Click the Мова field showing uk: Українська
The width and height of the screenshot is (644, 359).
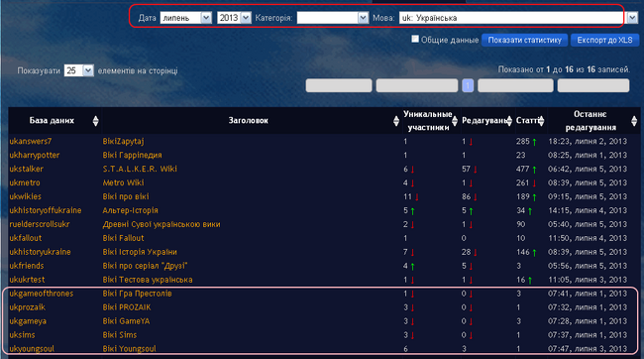tap(511, 18)
